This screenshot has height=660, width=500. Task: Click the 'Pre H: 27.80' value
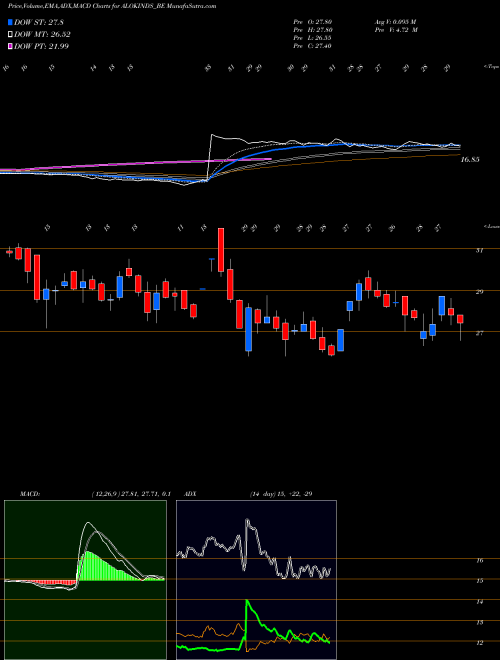click(312, 30)
